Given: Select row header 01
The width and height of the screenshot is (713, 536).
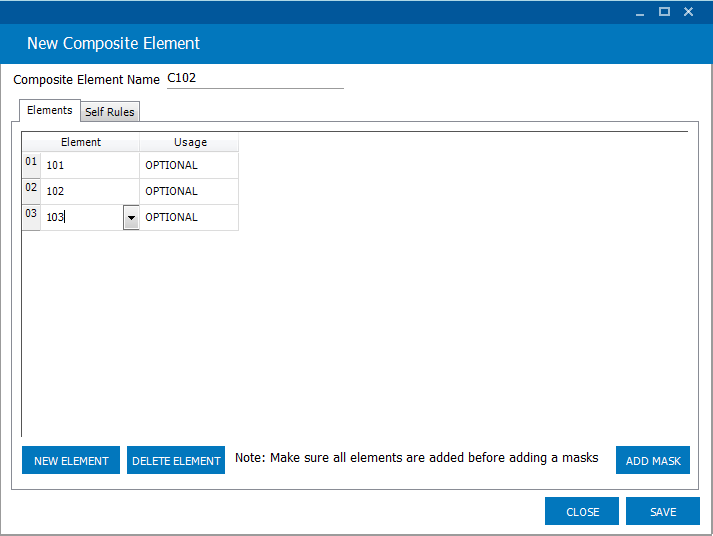Looking at the screenshot, I should click(31, 165).
